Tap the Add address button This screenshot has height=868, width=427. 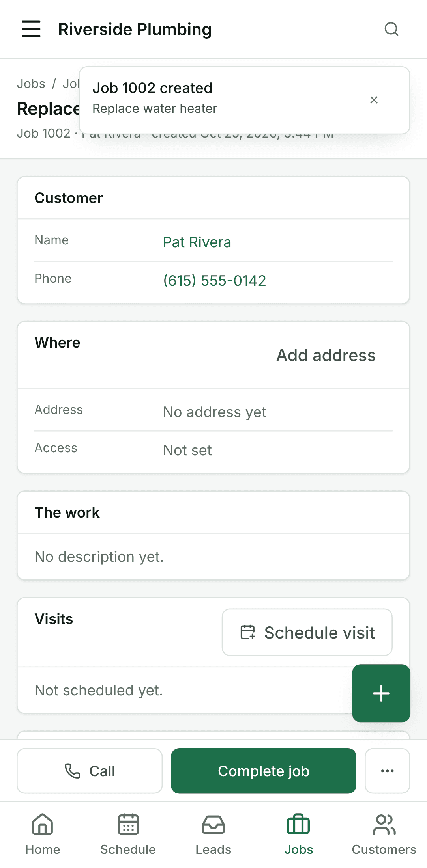point(326,355)
